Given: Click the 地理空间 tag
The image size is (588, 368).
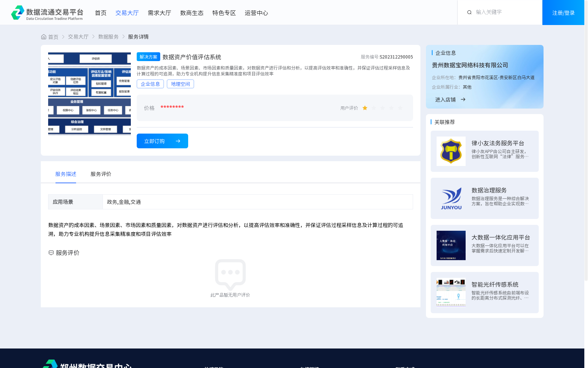Looking at the screenshot, I should pos(180,84).
